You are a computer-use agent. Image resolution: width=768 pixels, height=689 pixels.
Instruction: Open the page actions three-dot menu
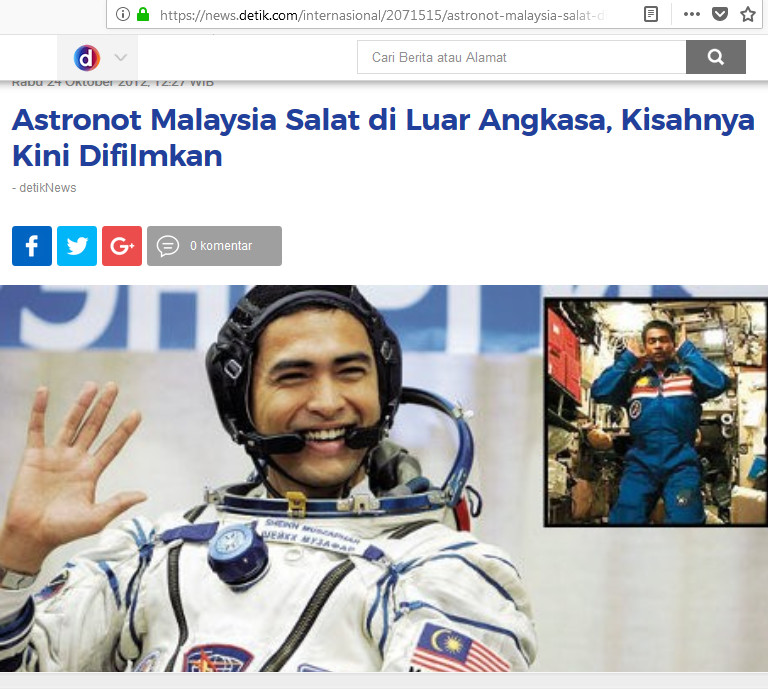point(692,14)
